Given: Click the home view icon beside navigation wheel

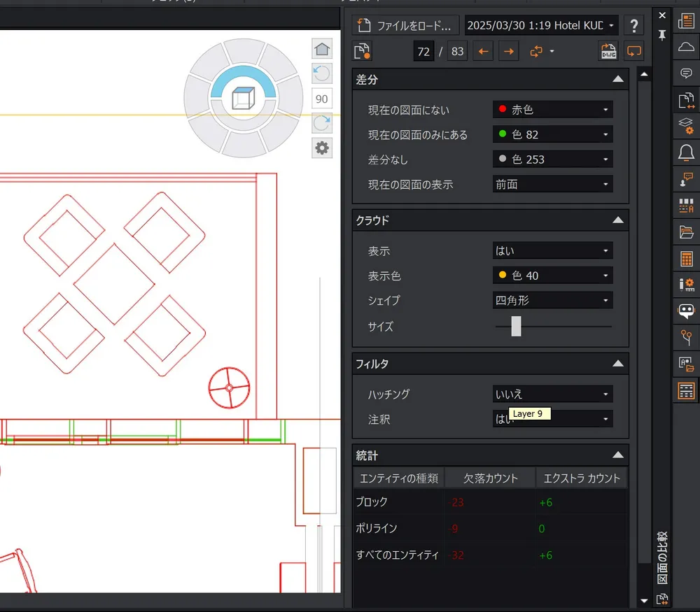Looking at the screenshot, I should coord(321,49).
